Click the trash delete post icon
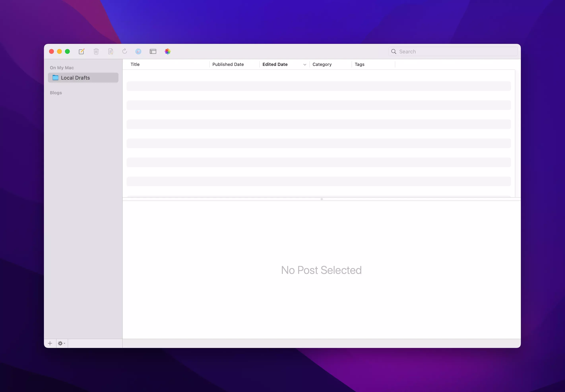Screen dimensions: 565x392 [x=96, y=51]
